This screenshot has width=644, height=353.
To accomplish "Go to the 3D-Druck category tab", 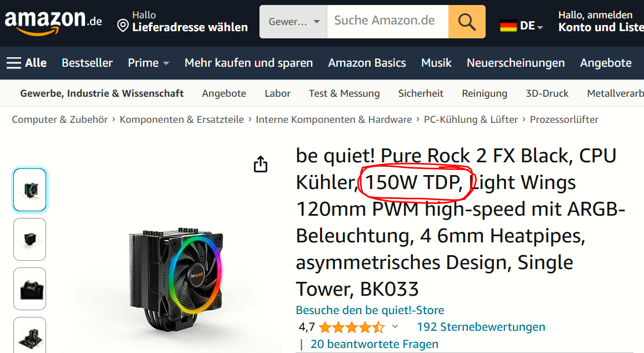I will point(547,93).
